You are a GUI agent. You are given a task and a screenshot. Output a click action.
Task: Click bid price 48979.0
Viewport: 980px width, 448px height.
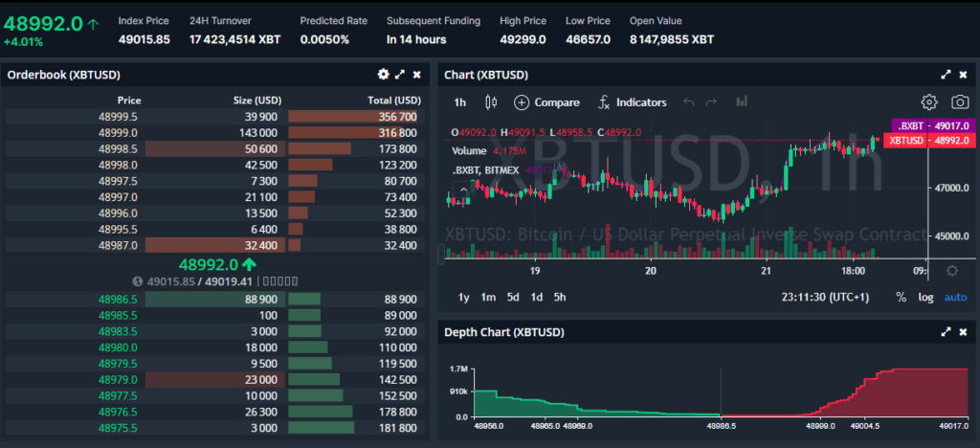[x=118, y=379]
